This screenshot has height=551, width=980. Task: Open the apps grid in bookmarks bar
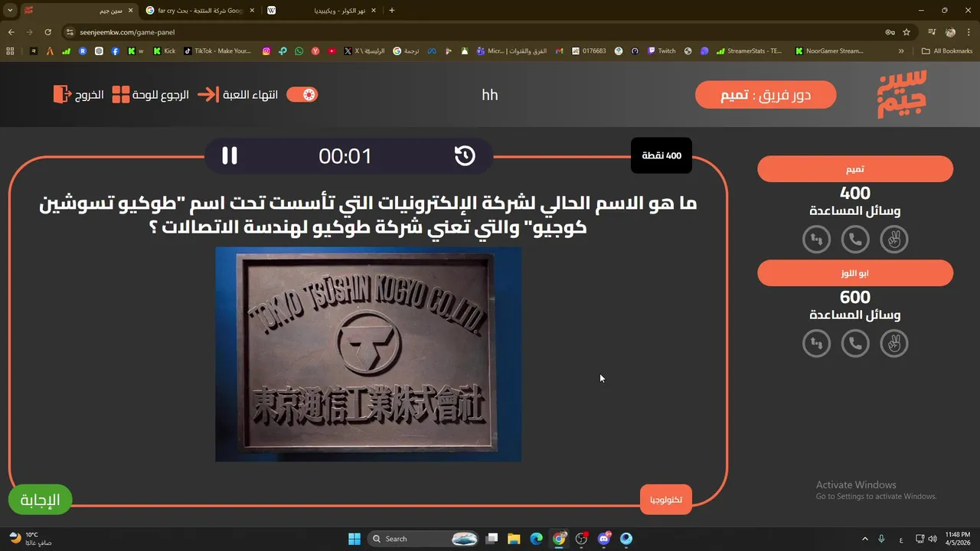pos(10,51)
